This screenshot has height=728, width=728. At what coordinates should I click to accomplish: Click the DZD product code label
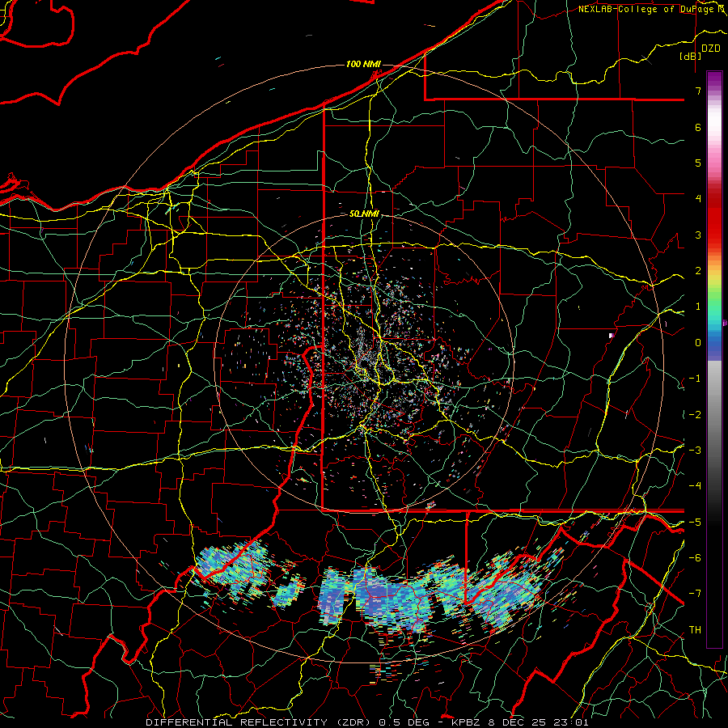[711, 49]
